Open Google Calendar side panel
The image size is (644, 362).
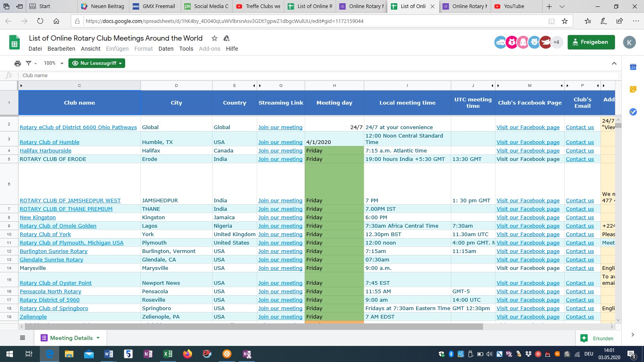click(x=633, y=67)
